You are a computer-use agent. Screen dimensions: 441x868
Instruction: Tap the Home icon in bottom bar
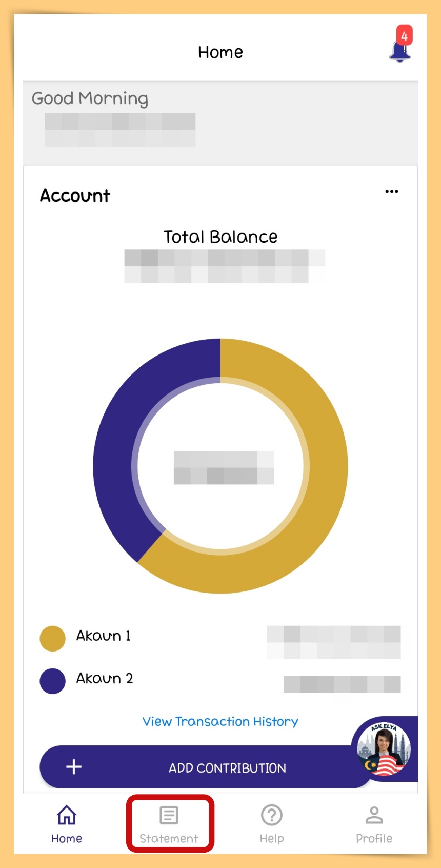(x=67, y=815)
